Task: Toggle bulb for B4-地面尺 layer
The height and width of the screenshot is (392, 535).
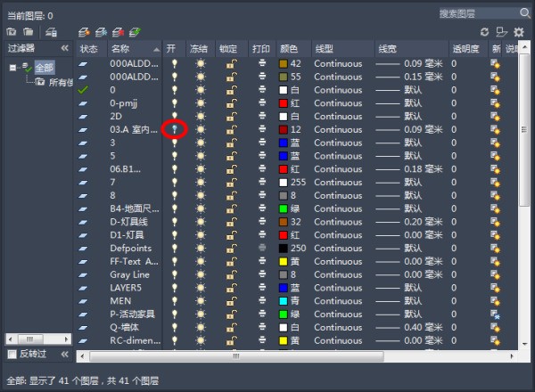Action: coord(175,208)
